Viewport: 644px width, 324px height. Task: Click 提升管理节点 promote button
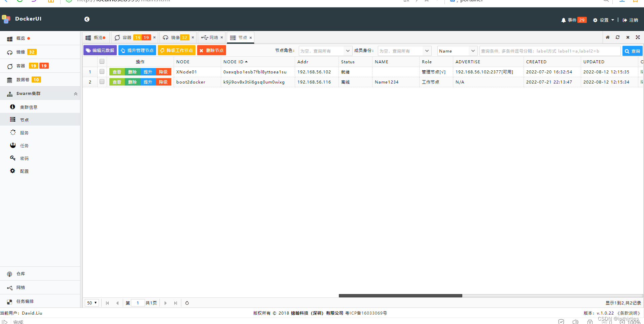click(x=137, y=51)
